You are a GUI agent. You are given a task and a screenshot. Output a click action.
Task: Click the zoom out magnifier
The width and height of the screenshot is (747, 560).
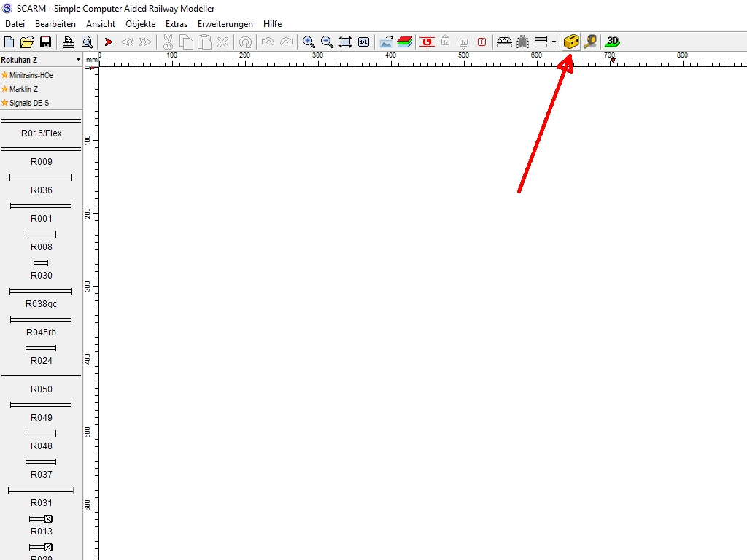click(x=327, y=42)
